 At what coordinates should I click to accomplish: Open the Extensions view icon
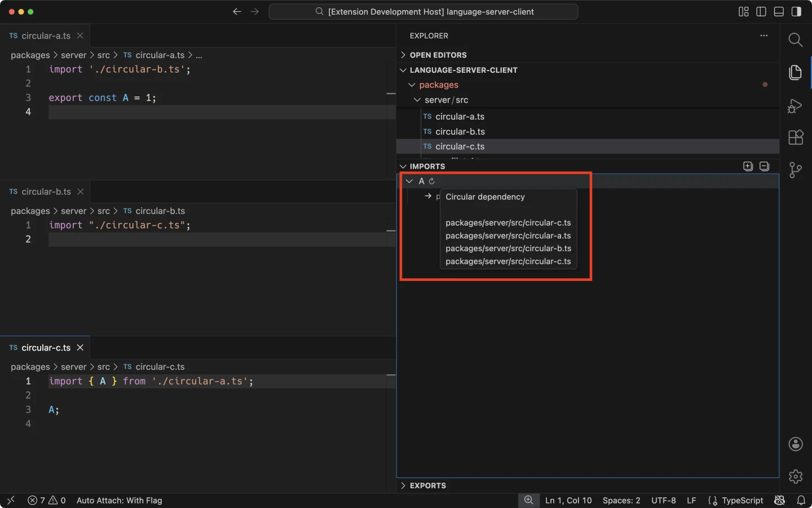coord(795,138)
